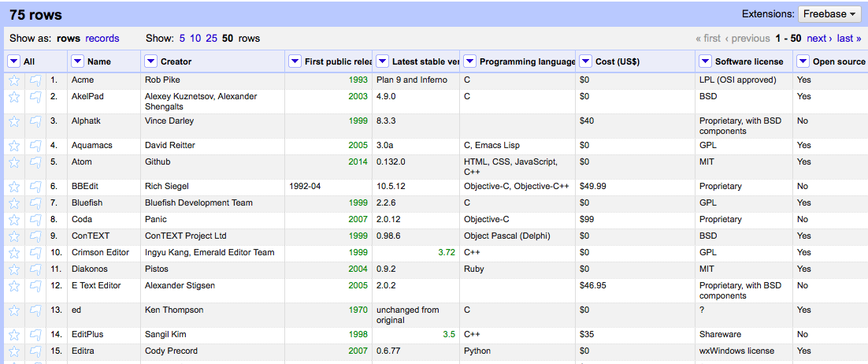868x364 pixels.
Task: Flag the AkelPad row
Action: (x=35, y=97)
